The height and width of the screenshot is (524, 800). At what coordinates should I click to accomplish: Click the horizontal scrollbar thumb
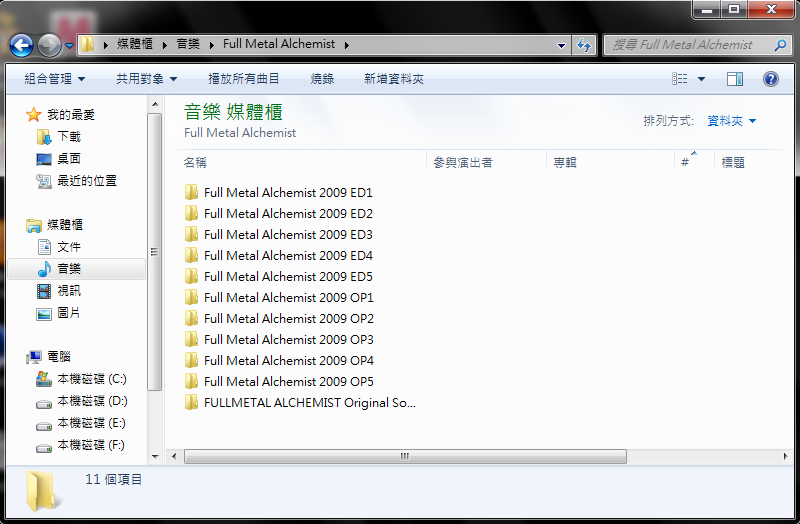(405, 456)
